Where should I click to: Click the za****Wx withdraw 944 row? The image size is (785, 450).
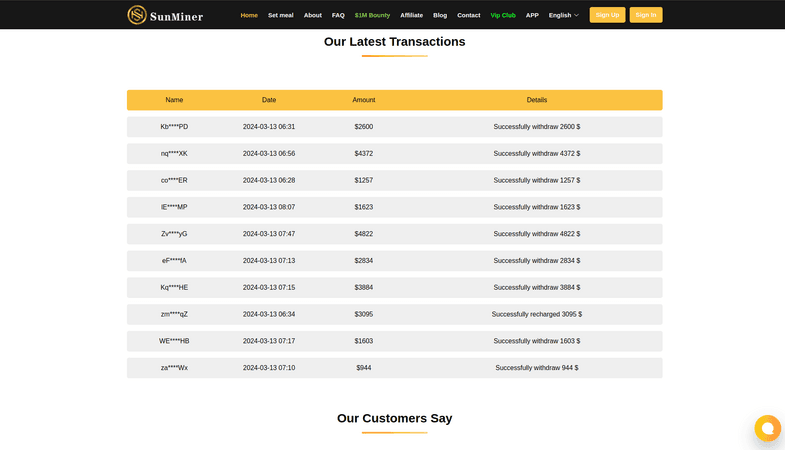pyautogui.click(x=394, y=368)
